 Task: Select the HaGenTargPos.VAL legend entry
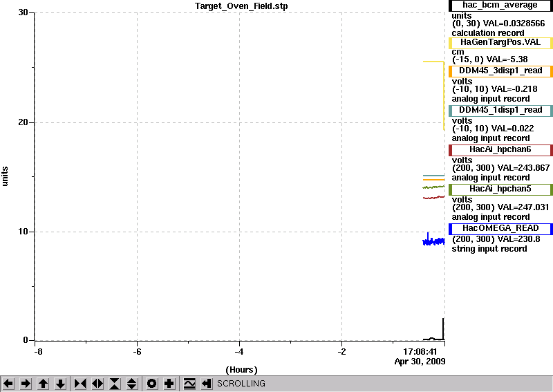[500, 43]
